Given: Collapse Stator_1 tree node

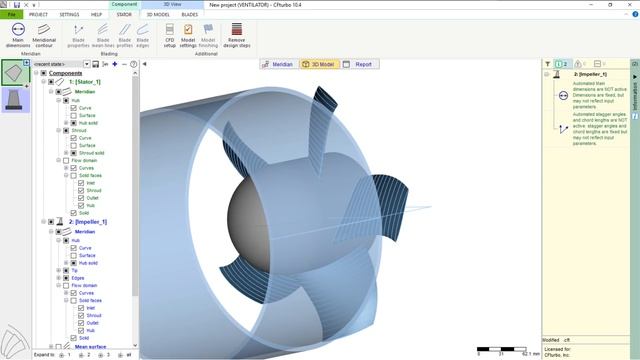Looking at the screenshot, I should (43, 82).
